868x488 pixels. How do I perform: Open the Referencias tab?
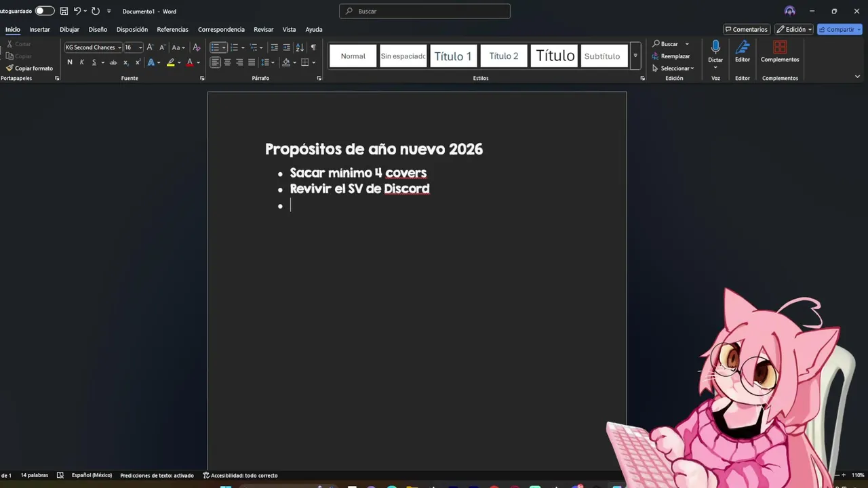[172, 29]
